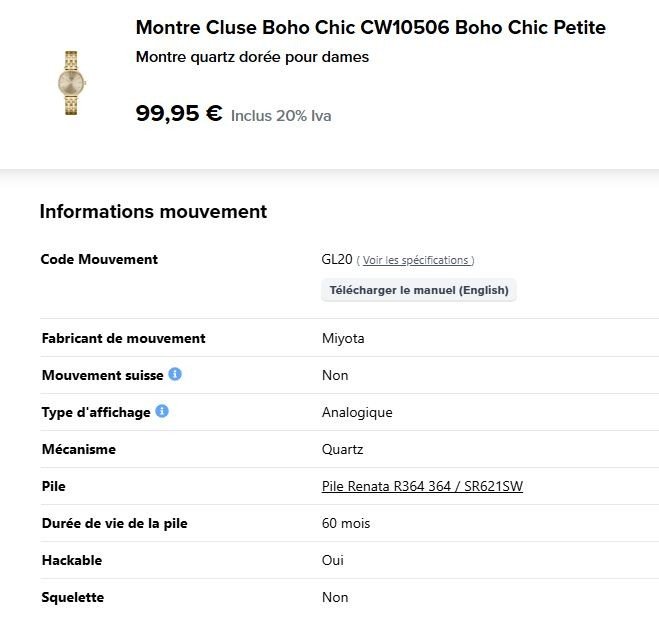Open the Pile Renata R364 battery link
This screenshot has height=635, width=659.
422,486
